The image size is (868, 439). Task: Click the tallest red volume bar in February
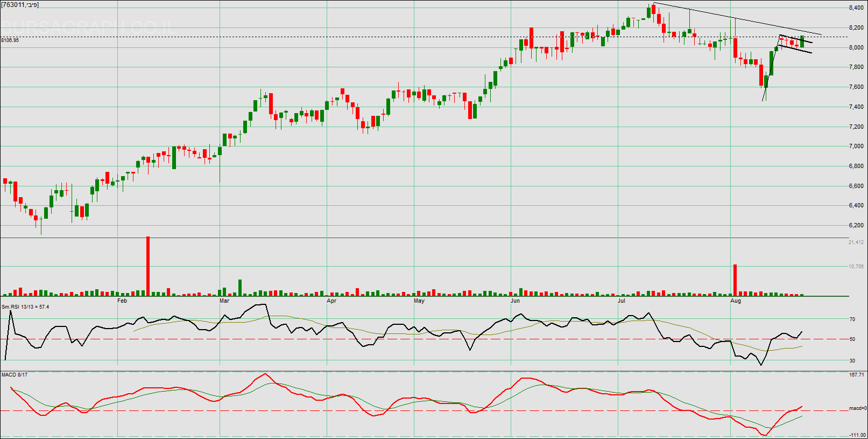148,266
